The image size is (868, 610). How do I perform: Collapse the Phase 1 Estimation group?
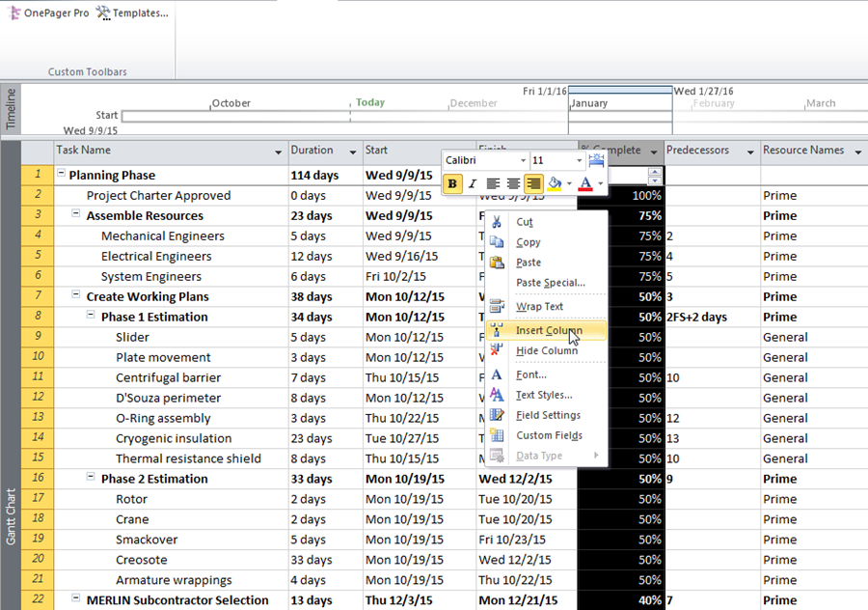click(90, 316)
